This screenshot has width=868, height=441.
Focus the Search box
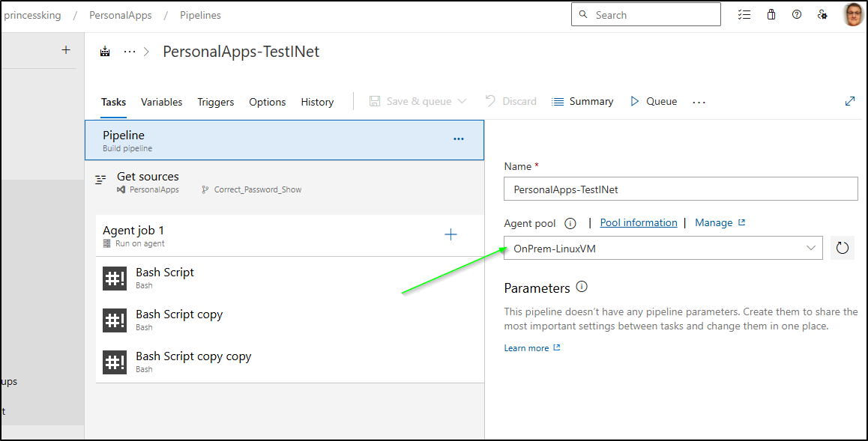tap(646, 15)
